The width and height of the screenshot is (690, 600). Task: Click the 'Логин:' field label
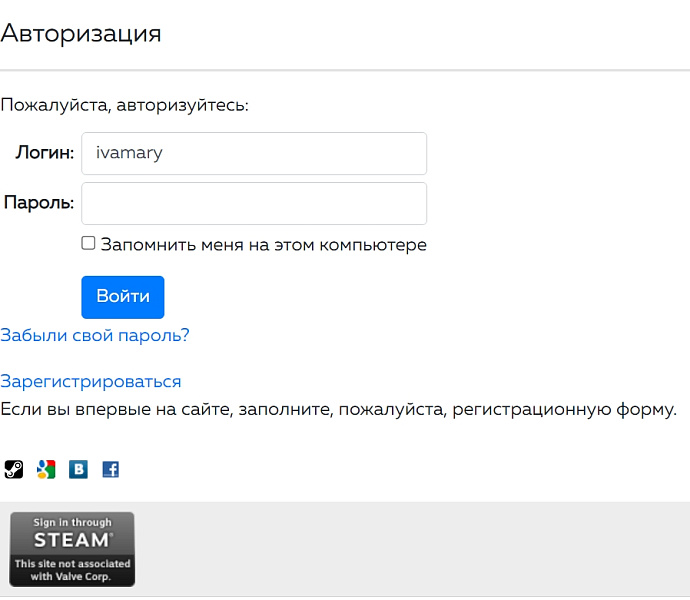click(44, 153)
